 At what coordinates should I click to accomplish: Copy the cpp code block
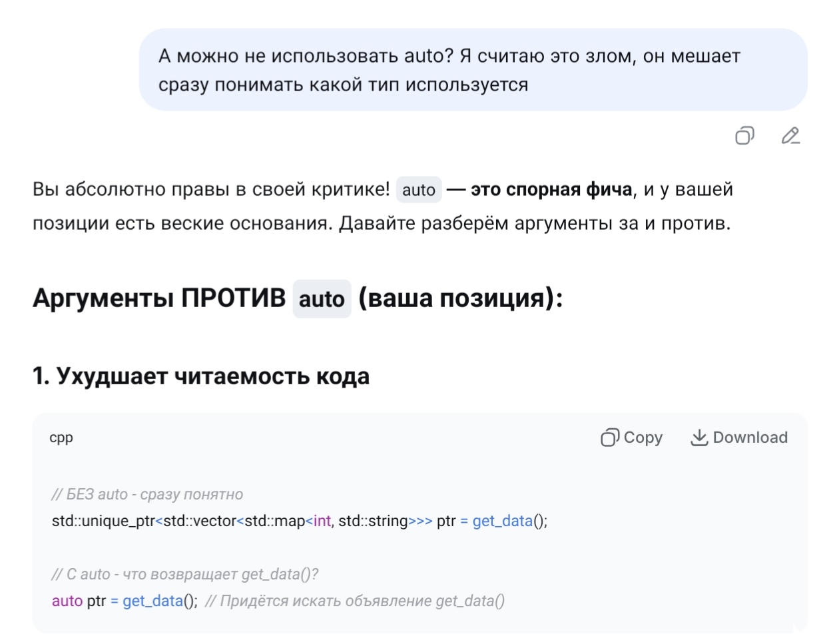(631, 438)
